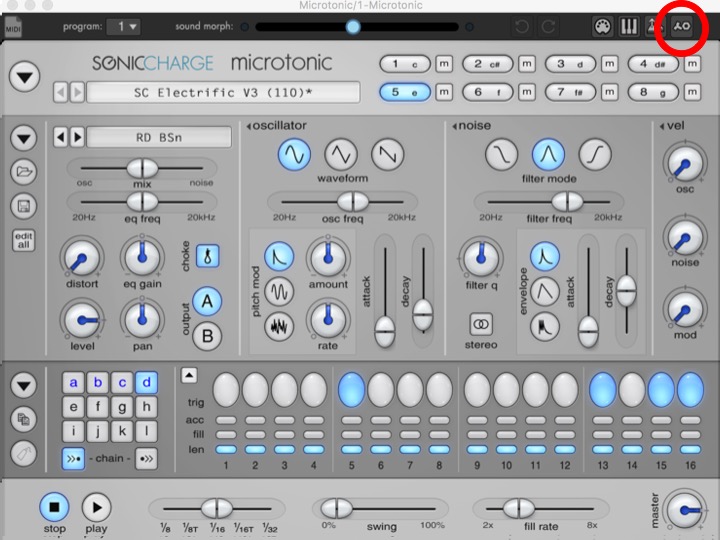Image resolution: width=720 pixels, height=540 pixels.
Task: Open the MIDI connector settings icon
Action: click(x=602, y=27)
